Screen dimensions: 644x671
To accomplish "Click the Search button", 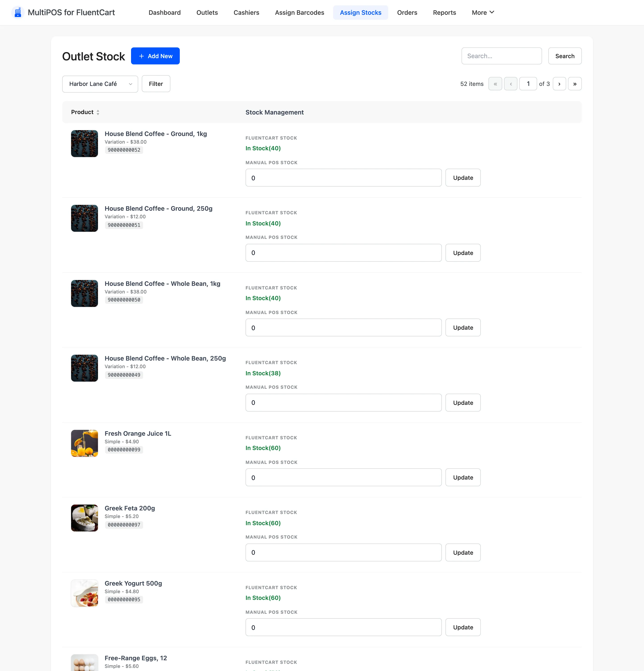I will (x=565, y=56).
